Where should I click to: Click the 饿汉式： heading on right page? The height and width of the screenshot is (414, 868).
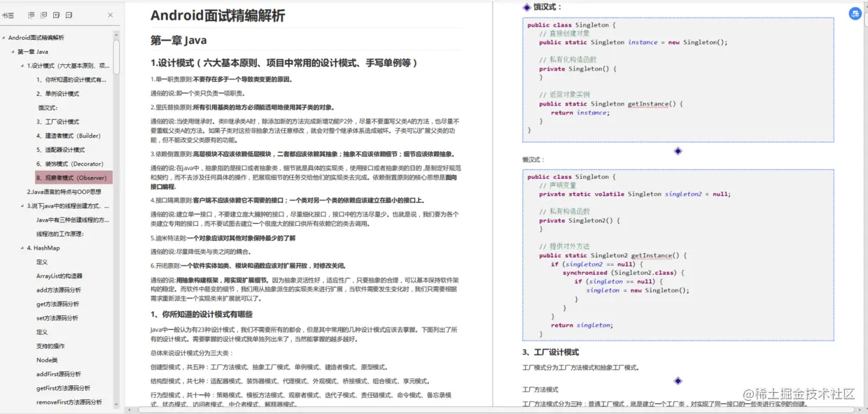547,7
